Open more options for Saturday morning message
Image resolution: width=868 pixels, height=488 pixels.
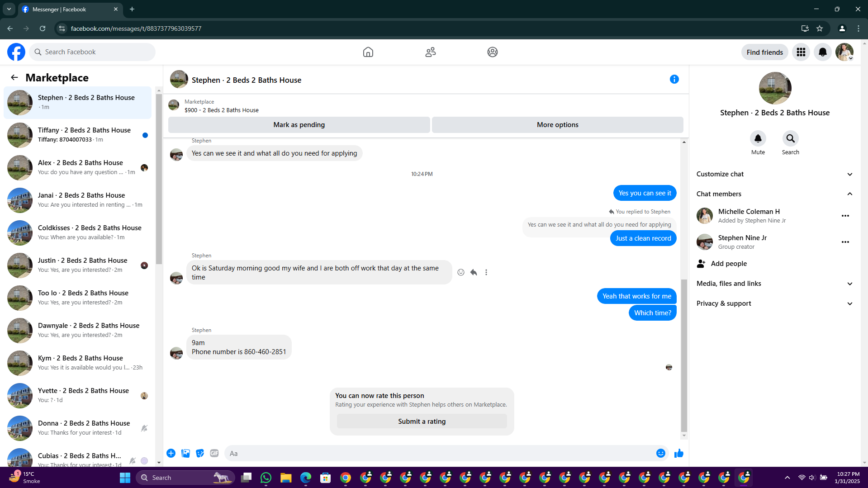[x=486, y=272]
